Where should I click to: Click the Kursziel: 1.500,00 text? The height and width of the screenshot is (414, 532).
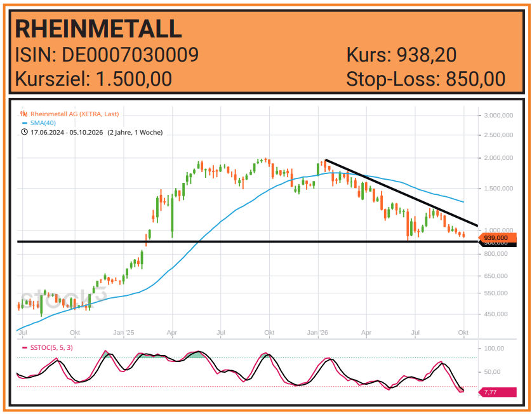94,79
